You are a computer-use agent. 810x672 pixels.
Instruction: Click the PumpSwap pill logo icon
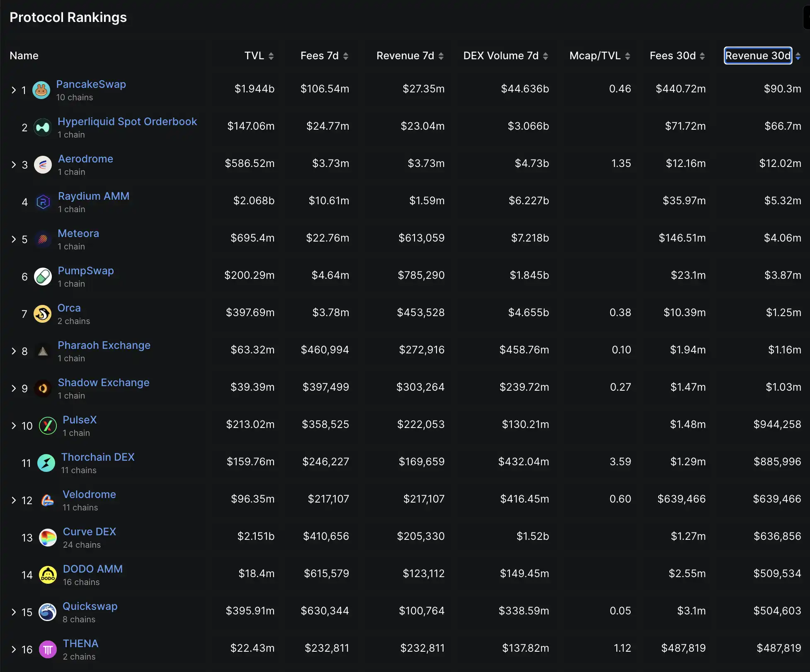click(43, 276)
